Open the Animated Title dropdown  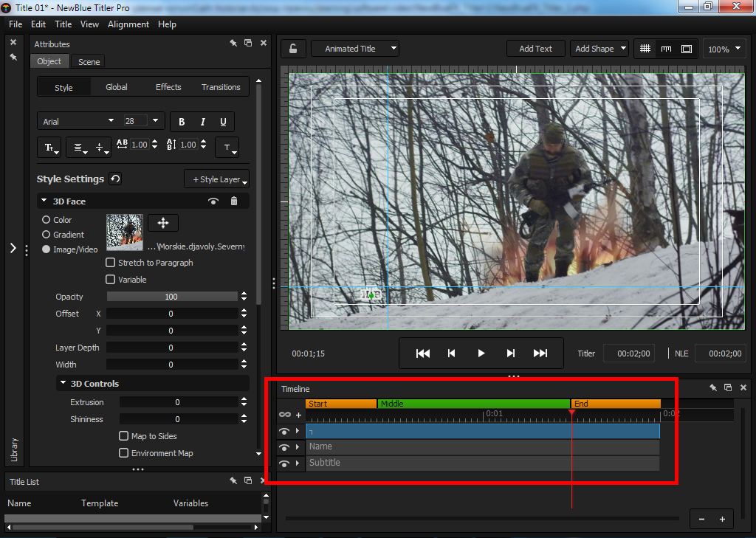pos(354,49)
